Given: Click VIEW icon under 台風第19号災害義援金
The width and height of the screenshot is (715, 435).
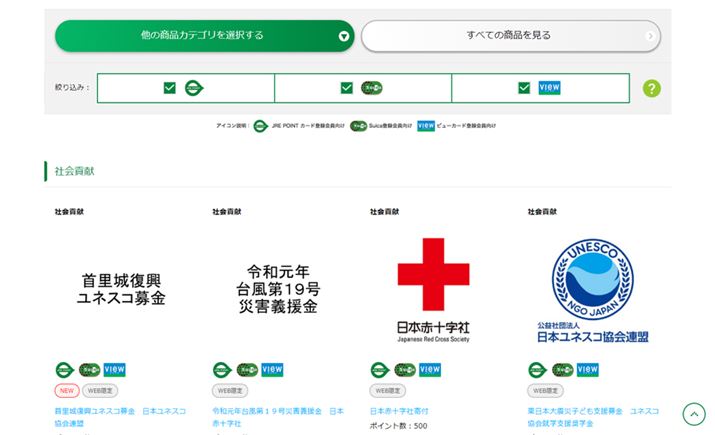Looking at the screenshot, I should 272,370.
